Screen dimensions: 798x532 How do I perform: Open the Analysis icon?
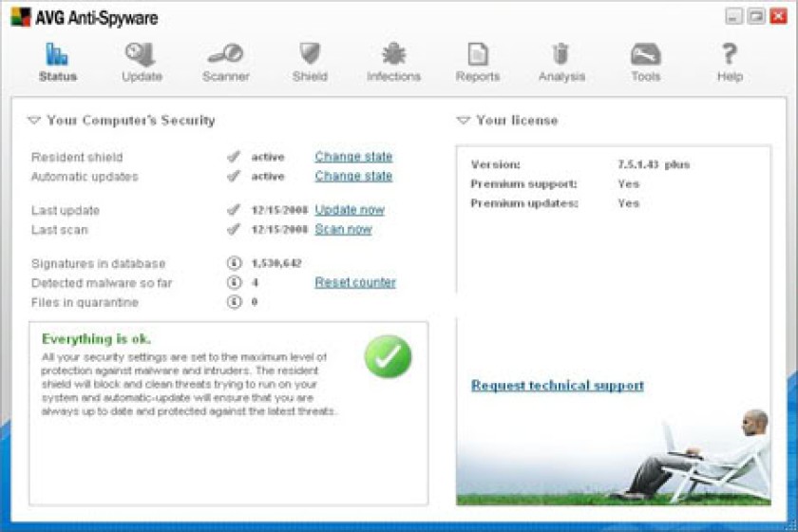(560, 53)
